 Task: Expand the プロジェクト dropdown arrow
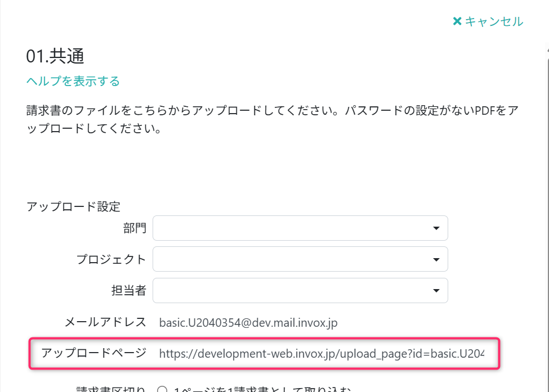tap(436, 259)
